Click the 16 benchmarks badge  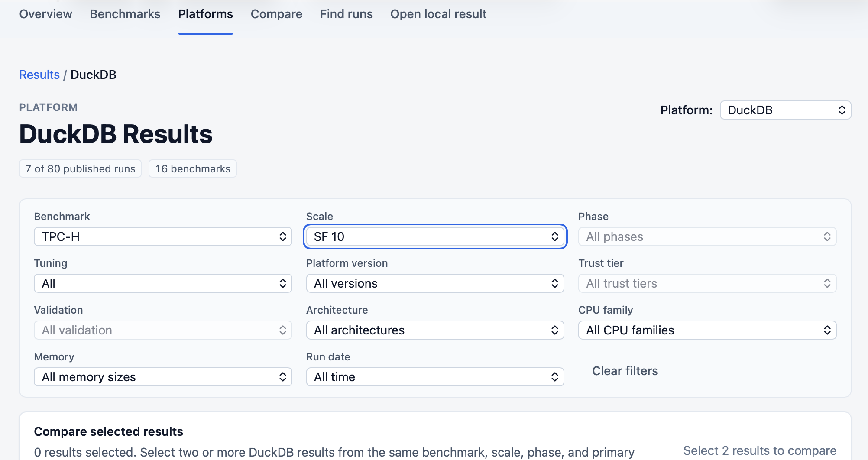(193, 168)
